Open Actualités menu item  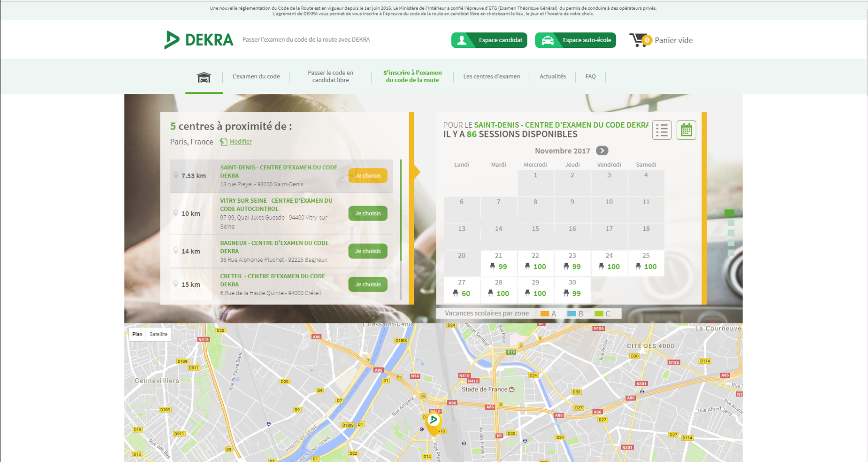553,76
